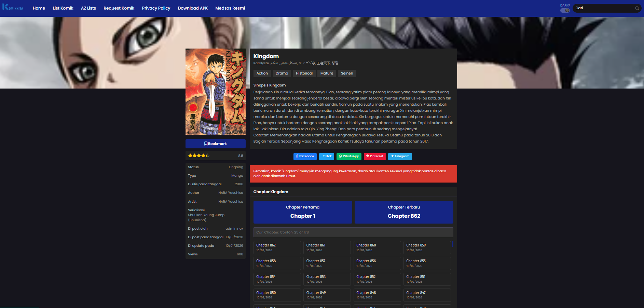This screenshot has height=308, width=644.
Task: Select the Drama genre tag
Action: click(x=282, y=73)
